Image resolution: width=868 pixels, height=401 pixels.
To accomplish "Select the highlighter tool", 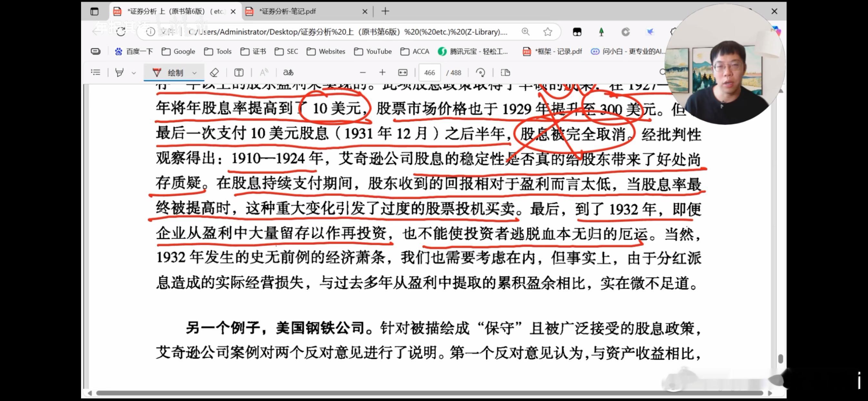I will (x=119, y=72).
